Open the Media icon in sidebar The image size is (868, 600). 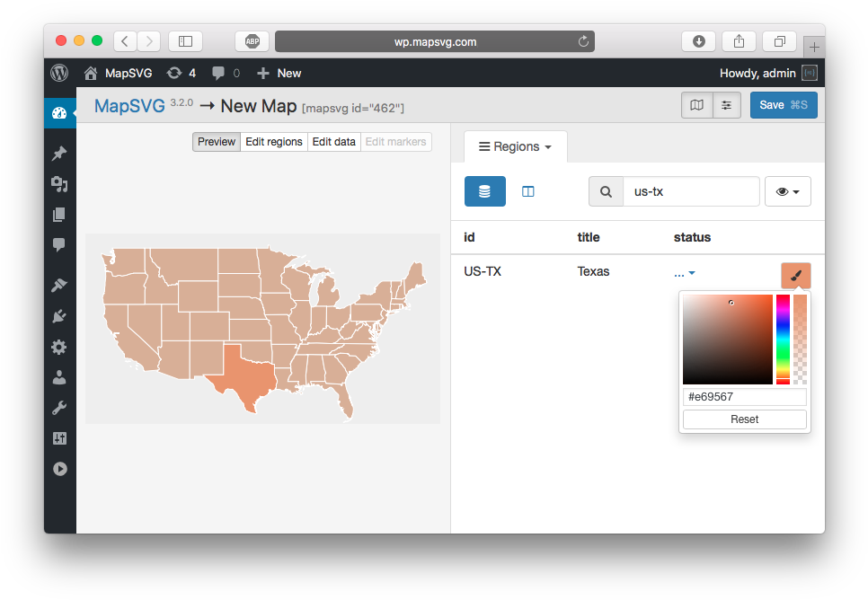(59, 184)
